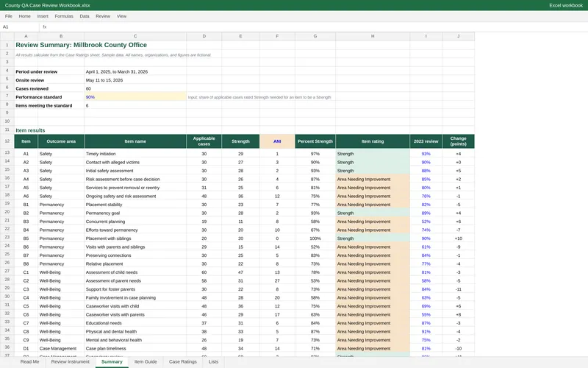
Task: Click the 'Period under review' label cell
Action: coord(36,71)
